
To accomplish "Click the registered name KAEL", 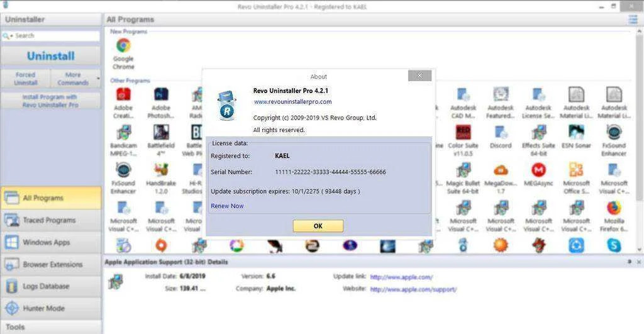I will click(282, 156).
